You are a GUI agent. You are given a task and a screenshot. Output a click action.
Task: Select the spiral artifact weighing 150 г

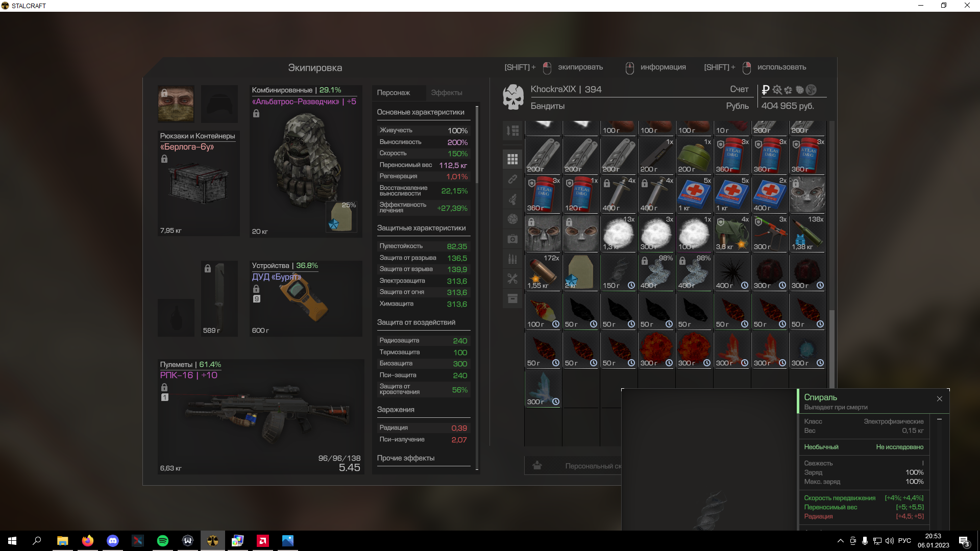[x=618, y=272]
